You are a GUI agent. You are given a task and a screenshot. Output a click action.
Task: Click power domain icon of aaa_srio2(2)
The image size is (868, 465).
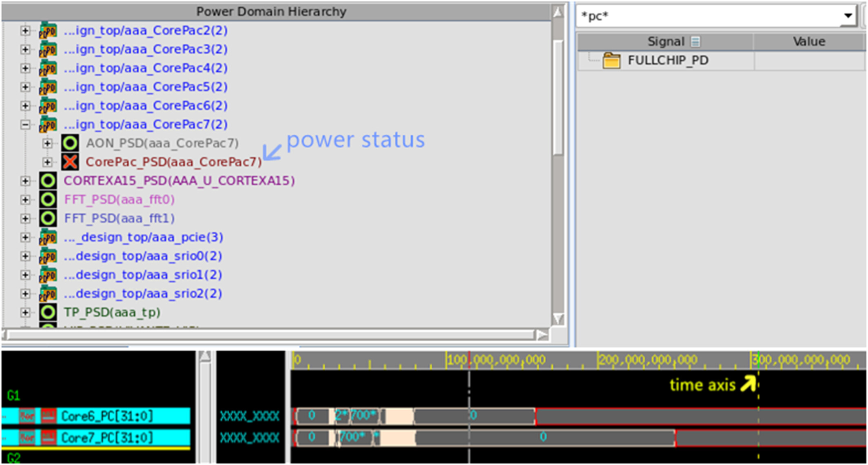(48, 294)
